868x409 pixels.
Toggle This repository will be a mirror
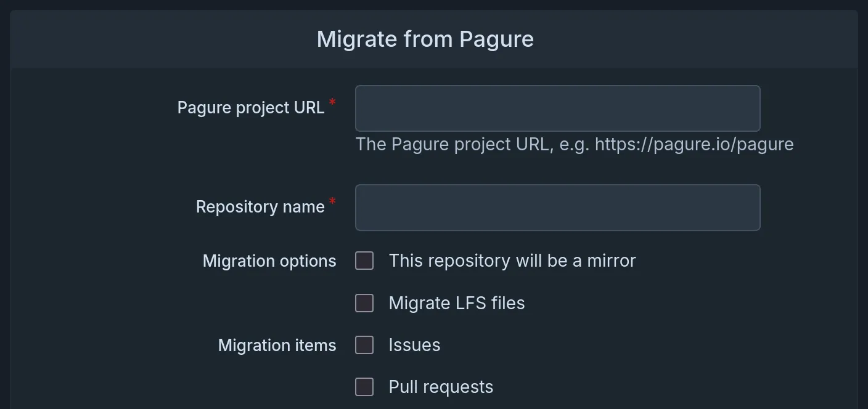364,261
